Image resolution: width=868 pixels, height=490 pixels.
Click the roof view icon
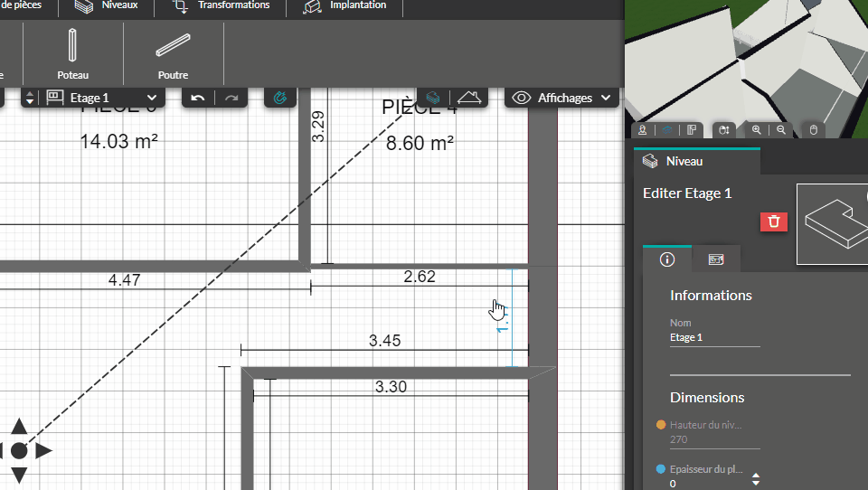click(x=468, y=98)
